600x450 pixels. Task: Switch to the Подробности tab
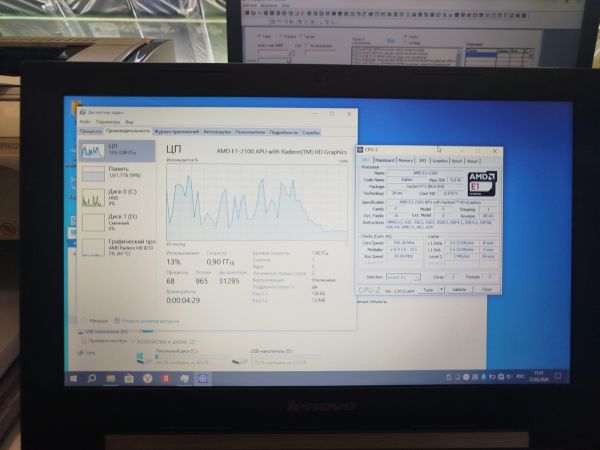pos(283,132)
